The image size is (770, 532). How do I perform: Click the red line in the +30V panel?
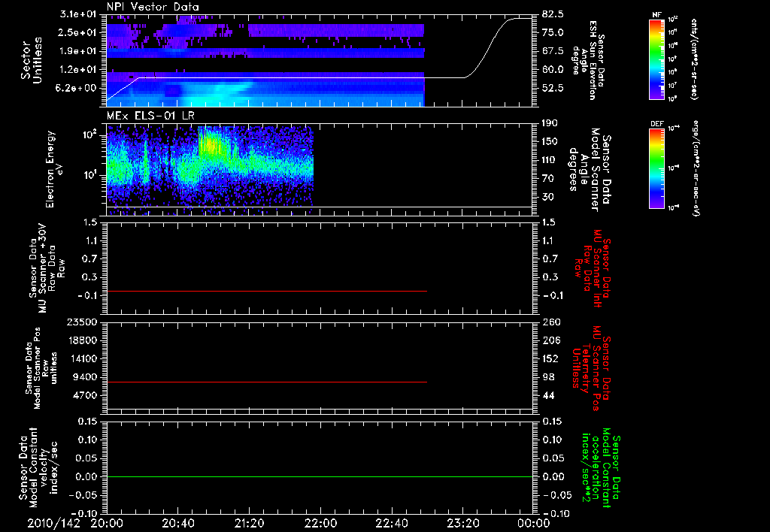267,292
